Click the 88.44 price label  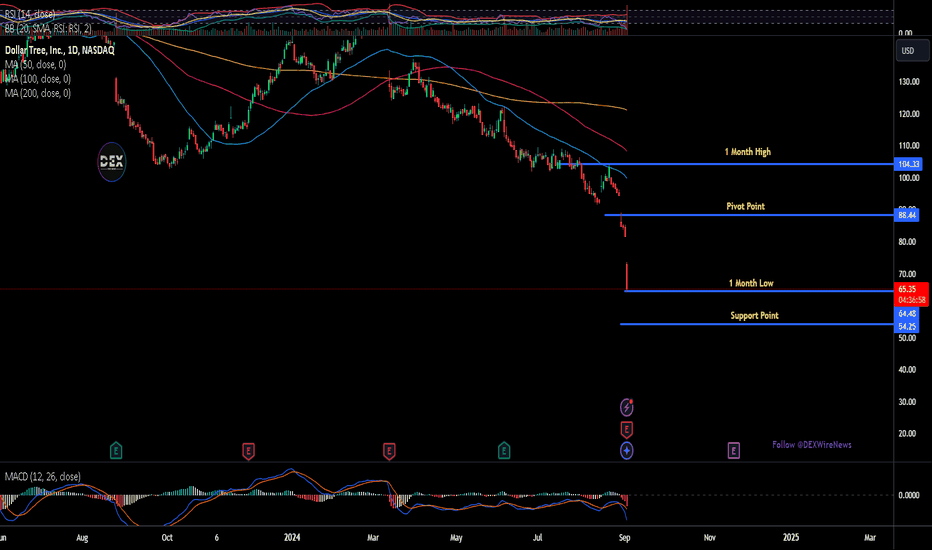pyautogui.click(x=906, y=215)
